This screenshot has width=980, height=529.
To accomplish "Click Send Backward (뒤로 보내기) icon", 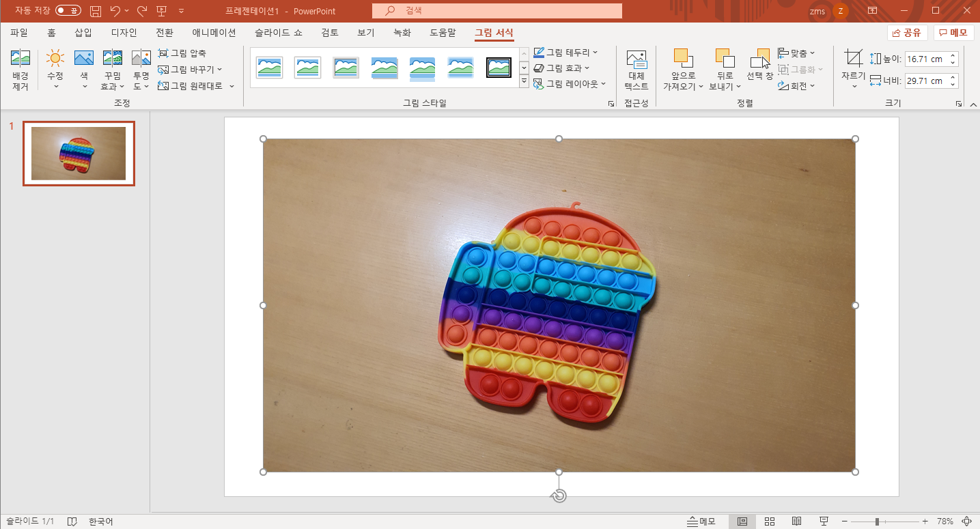I will [x=725, y=59].
